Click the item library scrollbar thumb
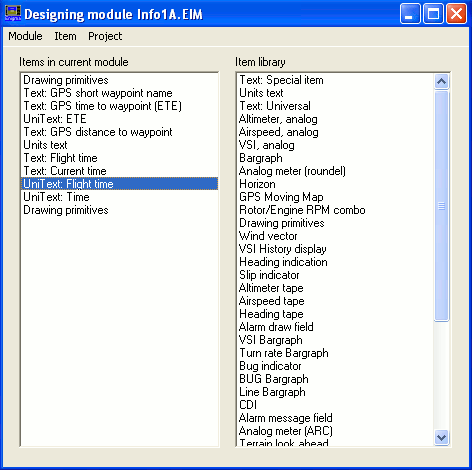 (x=441, y=206)
